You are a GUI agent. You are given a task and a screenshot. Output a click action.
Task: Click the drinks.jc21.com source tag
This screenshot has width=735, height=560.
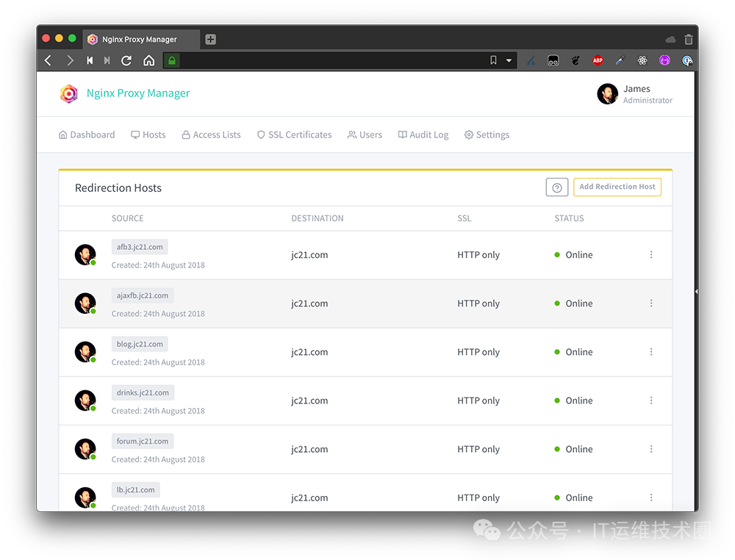[x=143, y=392]
